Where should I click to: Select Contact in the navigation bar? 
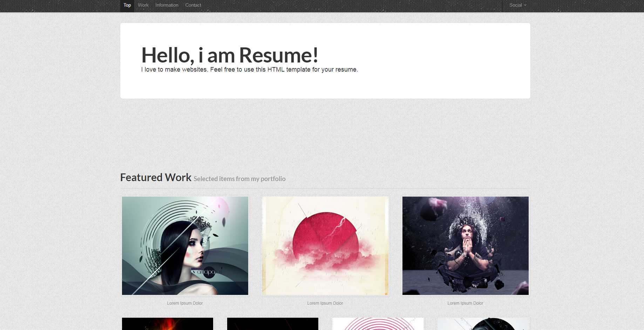tap(193, 5)
